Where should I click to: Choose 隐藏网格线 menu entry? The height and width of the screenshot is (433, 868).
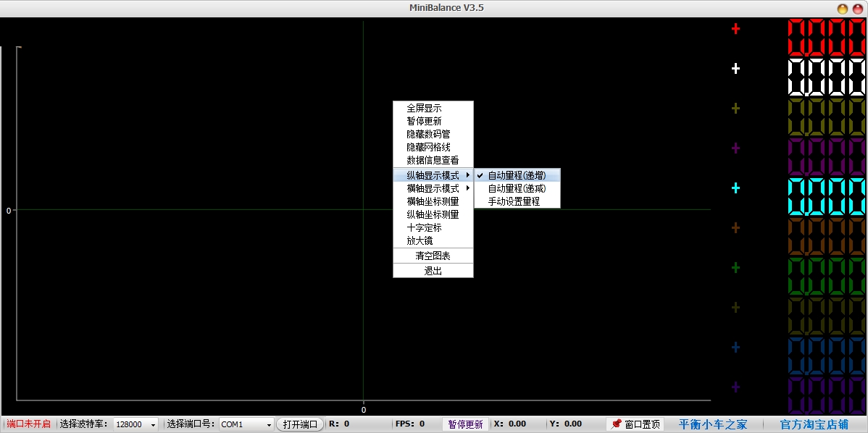[x=433, y=148]
